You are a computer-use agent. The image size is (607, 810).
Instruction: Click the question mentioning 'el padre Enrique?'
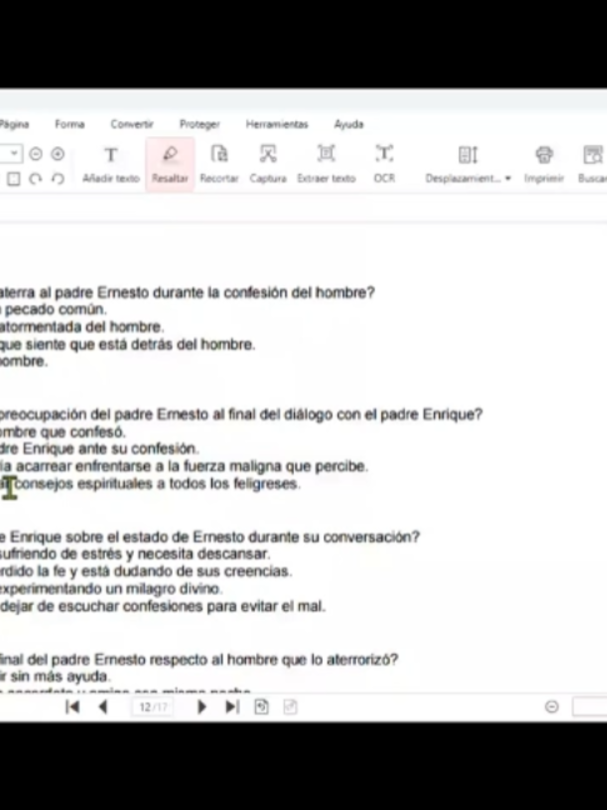(241, 414)
